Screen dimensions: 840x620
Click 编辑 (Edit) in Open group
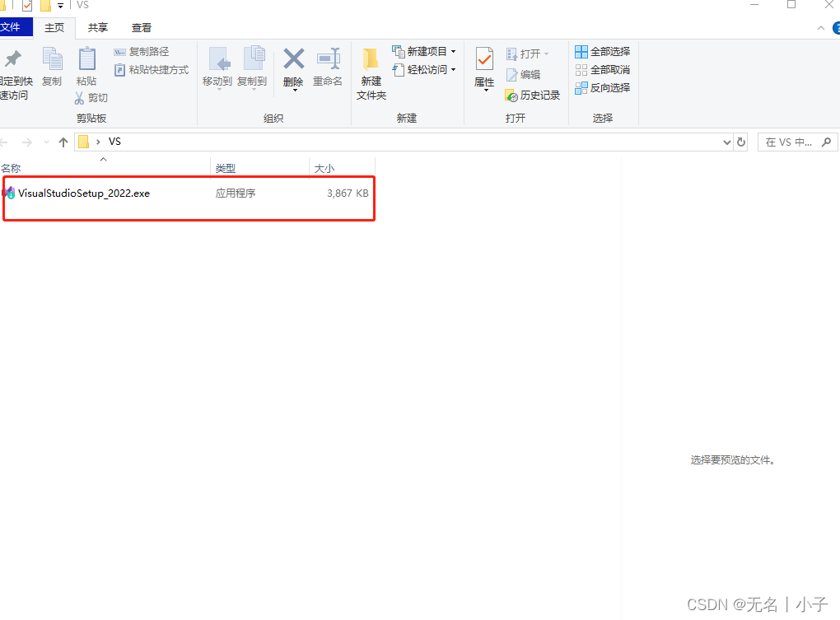pos(523,75)
